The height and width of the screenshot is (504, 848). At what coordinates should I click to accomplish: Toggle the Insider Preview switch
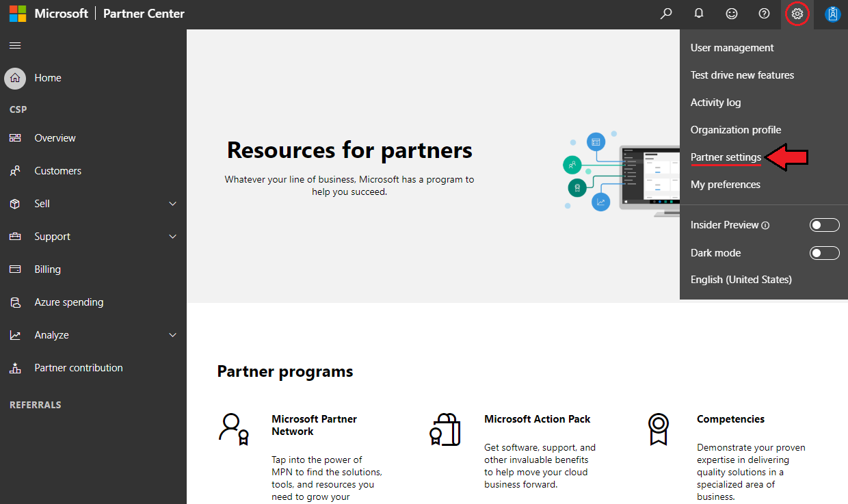click(x=824, y=225)
